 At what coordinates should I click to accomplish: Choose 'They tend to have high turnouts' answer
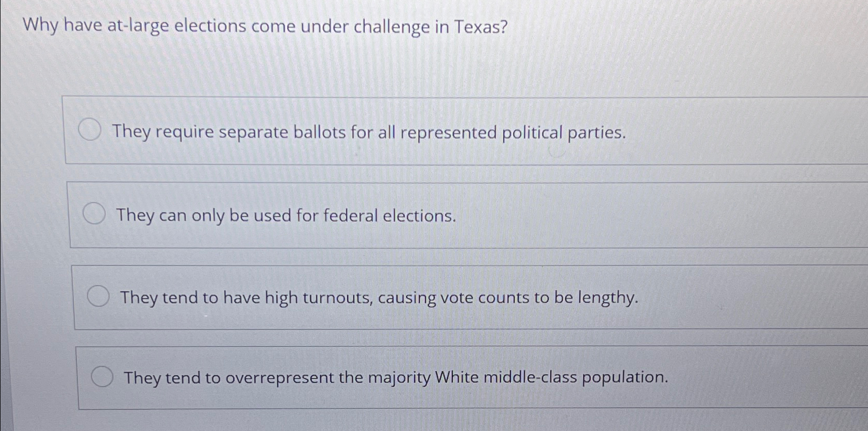pos(380,297)
